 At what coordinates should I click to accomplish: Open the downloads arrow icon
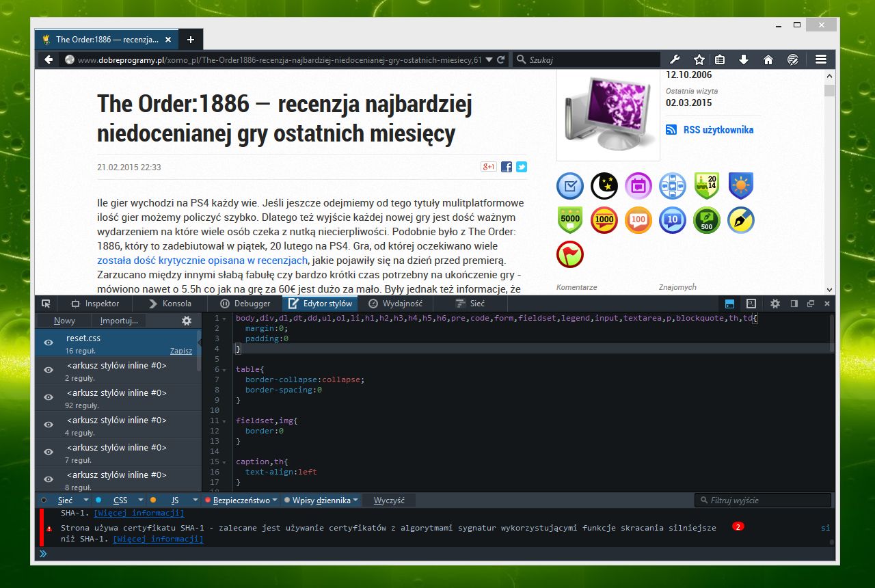744,59
